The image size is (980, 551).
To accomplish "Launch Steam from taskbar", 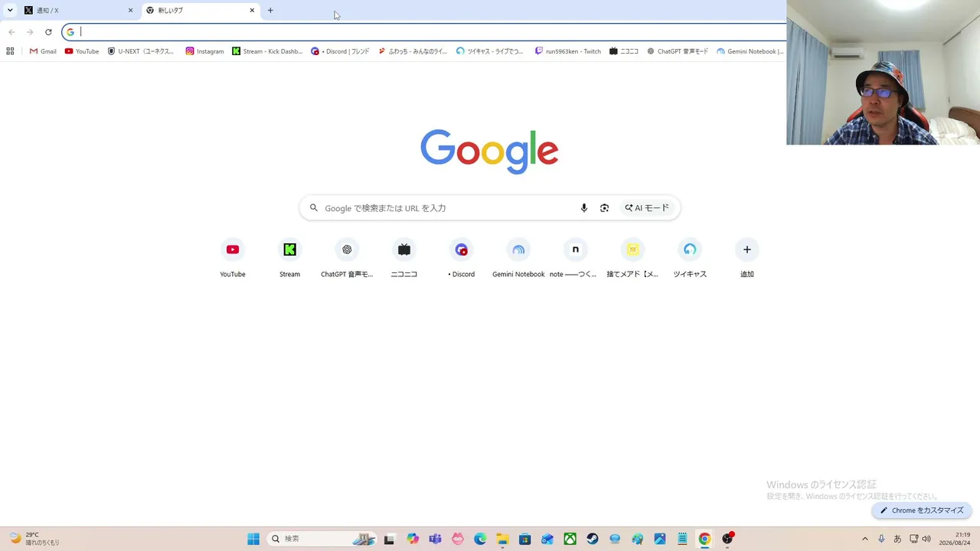I will point(593,539).
